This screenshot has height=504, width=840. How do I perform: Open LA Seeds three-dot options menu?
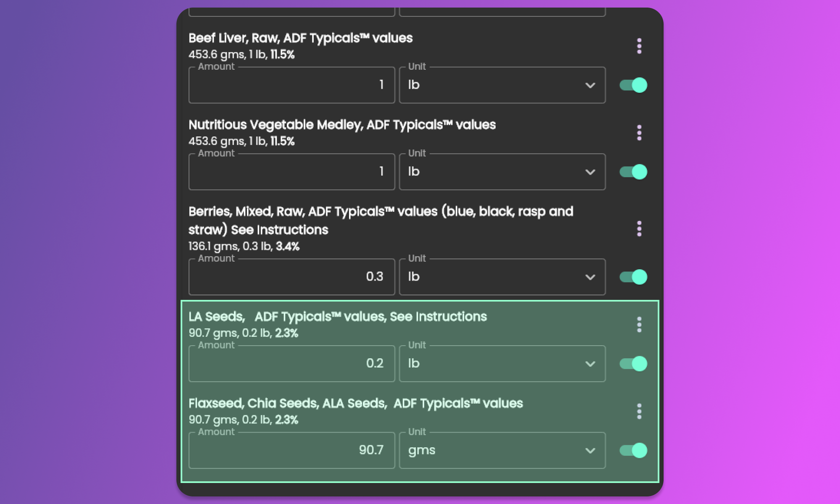(639, 325)
